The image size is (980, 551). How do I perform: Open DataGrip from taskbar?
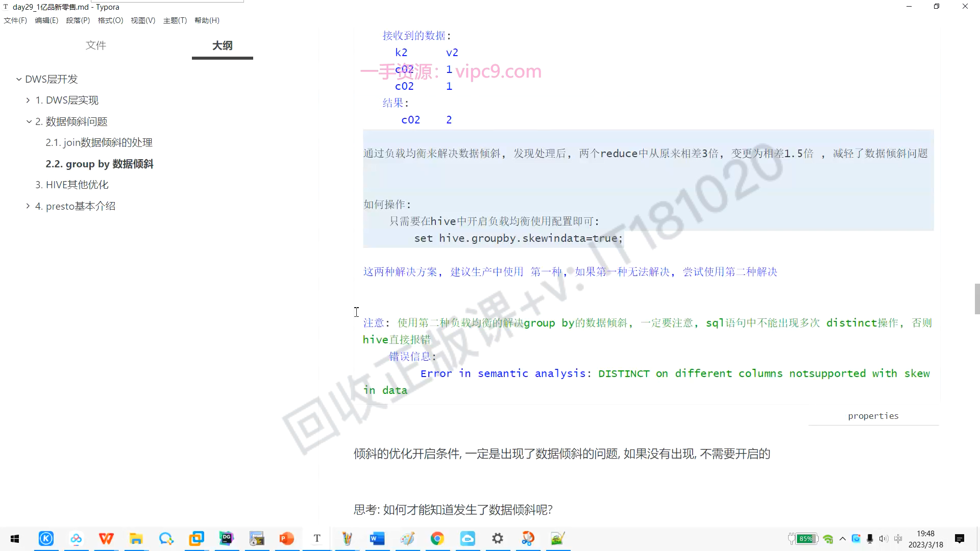point(227,539)
